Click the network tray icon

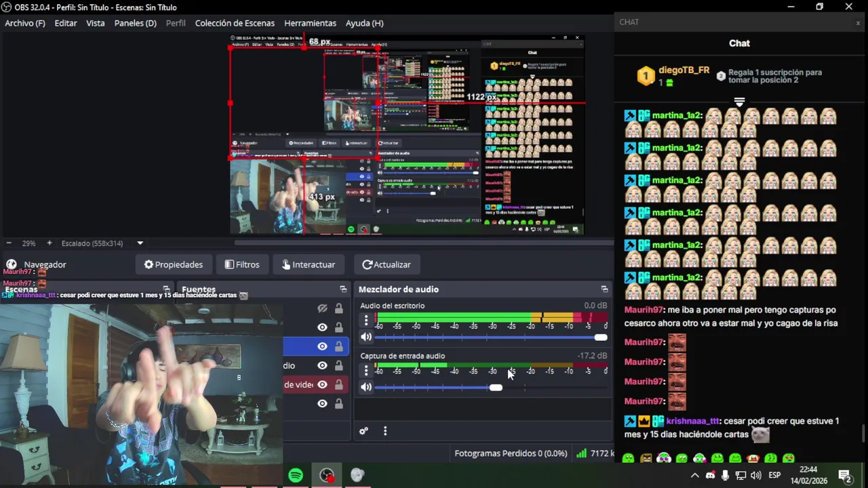point(741,476)
